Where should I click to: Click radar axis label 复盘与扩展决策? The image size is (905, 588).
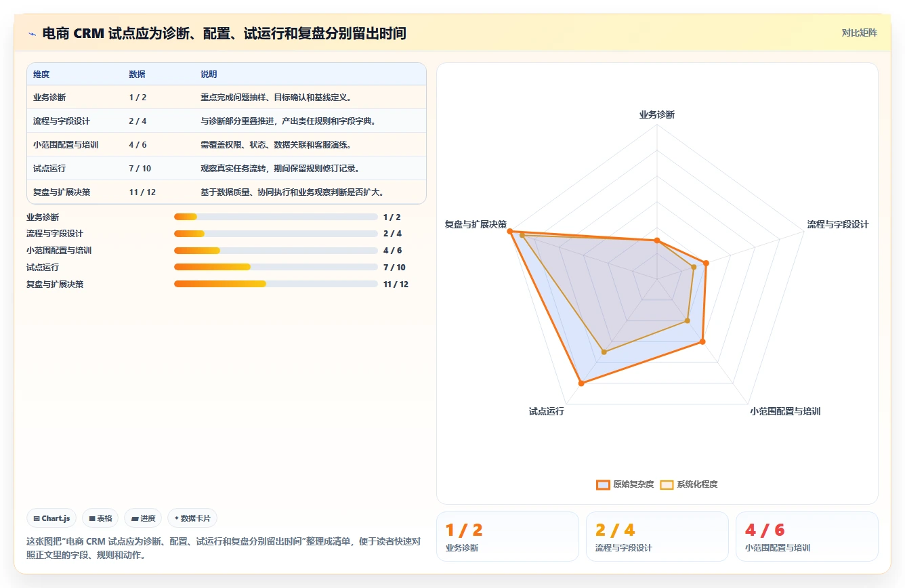pos(476,224)
